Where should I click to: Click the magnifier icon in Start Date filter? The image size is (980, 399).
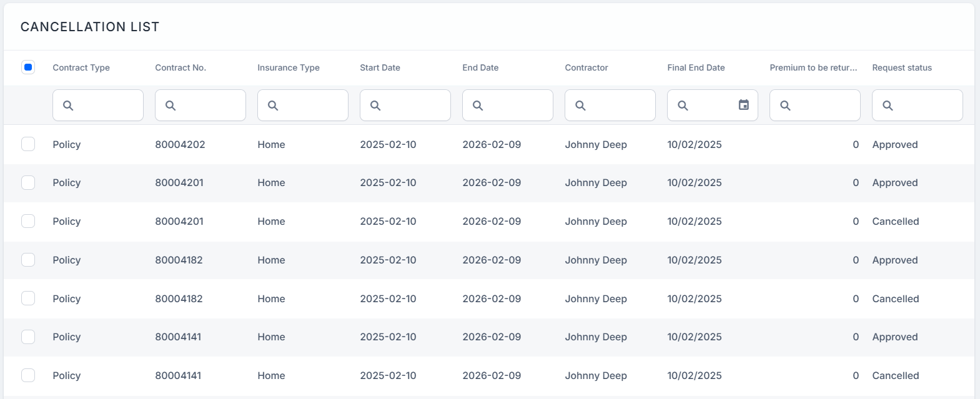[x=375, y=106]
